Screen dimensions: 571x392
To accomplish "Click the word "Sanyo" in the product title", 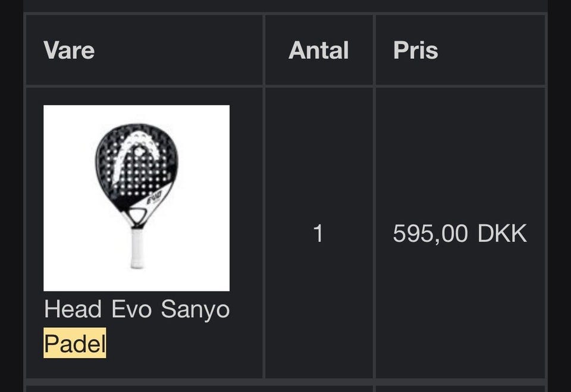I will 196,310.
